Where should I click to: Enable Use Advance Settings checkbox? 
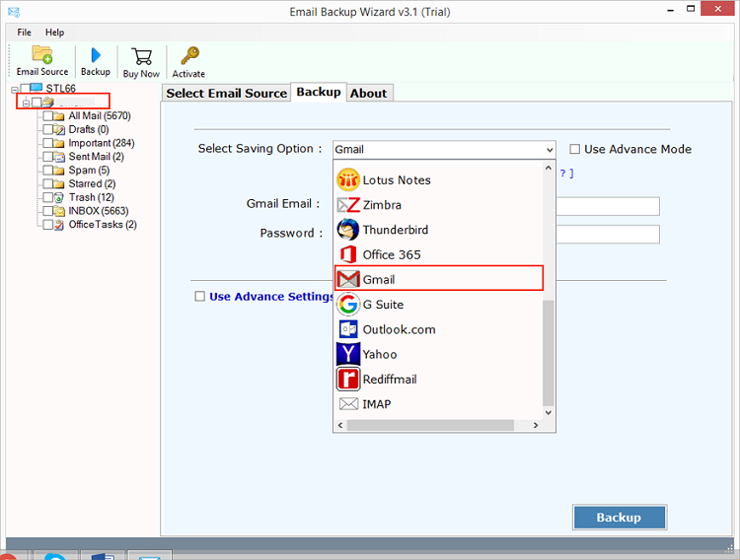pyautogui.click(x=200, y=297)
